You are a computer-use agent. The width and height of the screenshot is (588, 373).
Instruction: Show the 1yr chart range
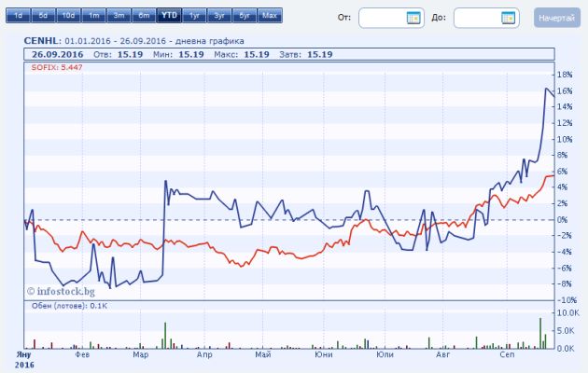(194, 16)
